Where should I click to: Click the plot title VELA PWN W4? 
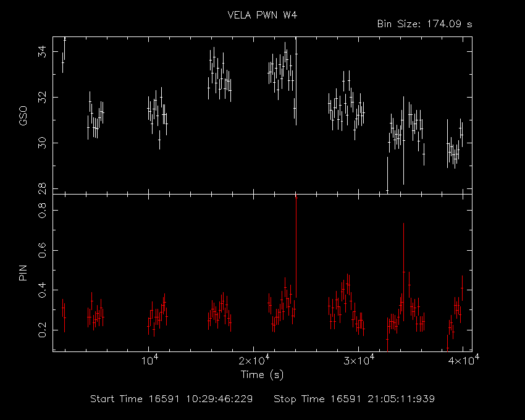pos(262,15)
